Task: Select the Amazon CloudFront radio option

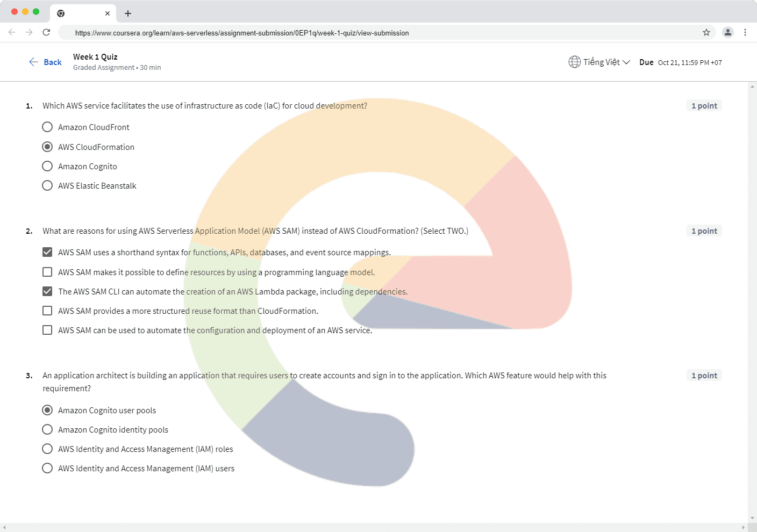Action: pyautogui.click(x=47, y=127)
